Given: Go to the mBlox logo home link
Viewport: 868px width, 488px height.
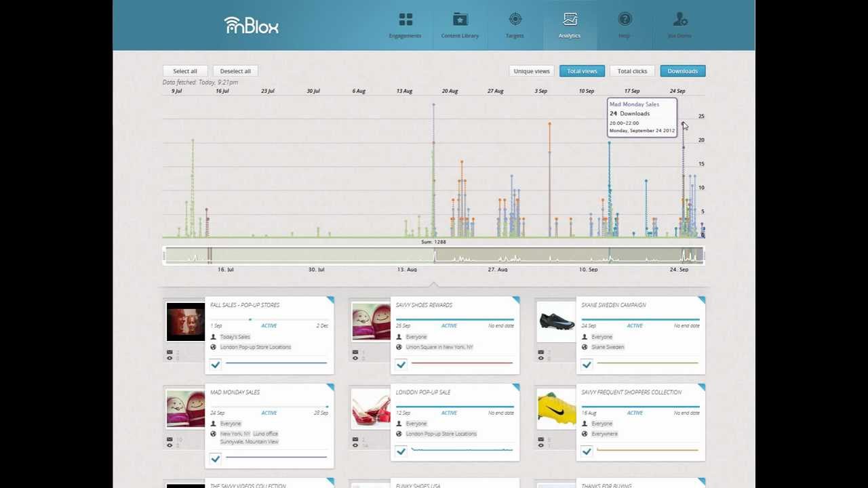Looking at the screenshot, I should point(251,25).
